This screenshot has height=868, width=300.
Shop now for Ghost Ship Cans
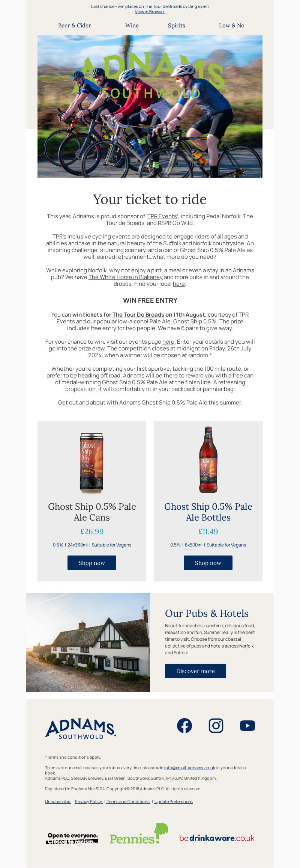[x=92, y=563]
